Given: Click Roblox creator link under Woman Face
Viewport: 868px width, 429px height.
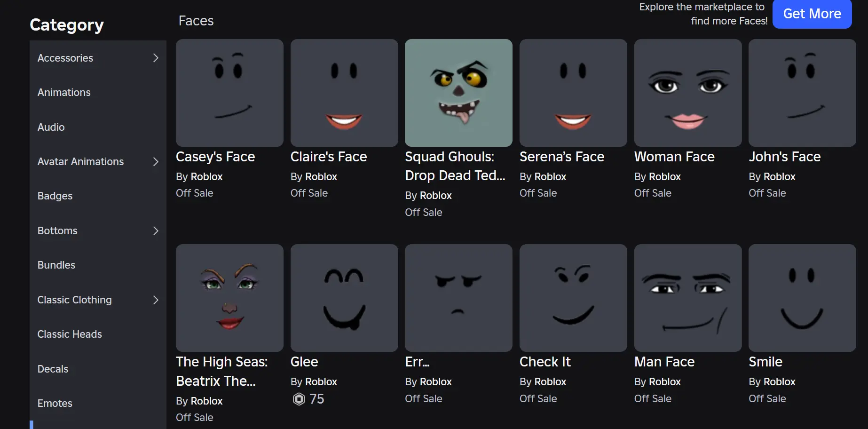Looking at the screenshot, I should [x=665, y=177].
